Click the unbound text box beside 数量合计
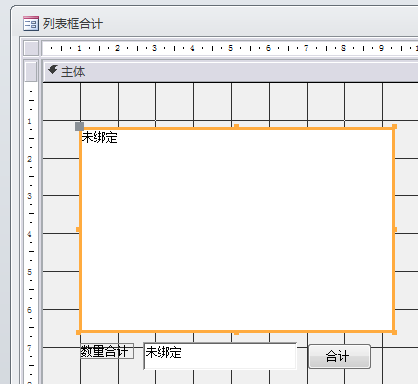 point(220,356)
